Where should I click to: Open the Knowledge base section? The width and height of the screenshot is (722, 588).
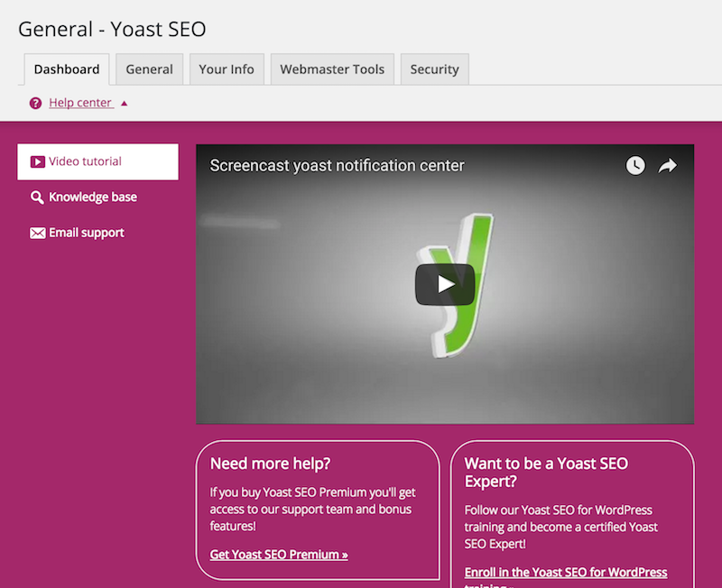pos(84,198)
